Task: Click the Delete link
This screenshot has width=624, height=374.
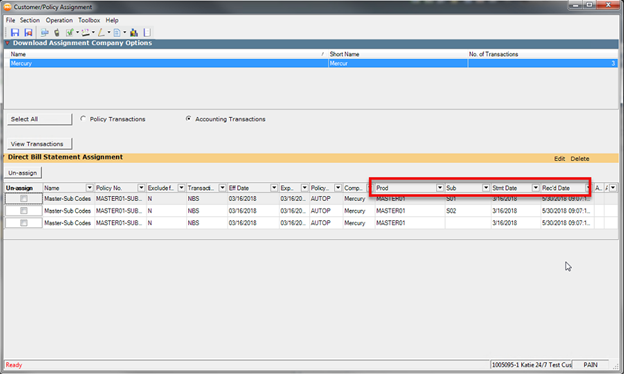Action: coord(580,158)
